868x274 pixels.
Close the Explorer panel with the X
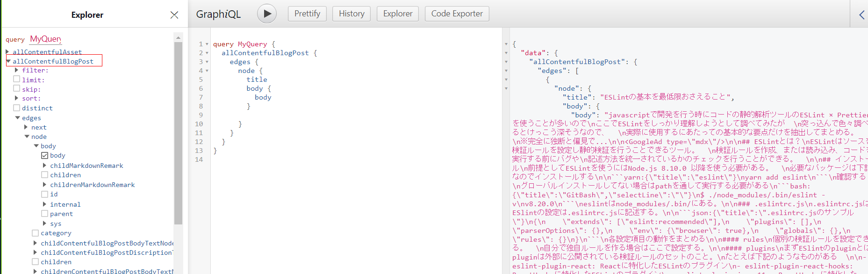pos(174,15)
